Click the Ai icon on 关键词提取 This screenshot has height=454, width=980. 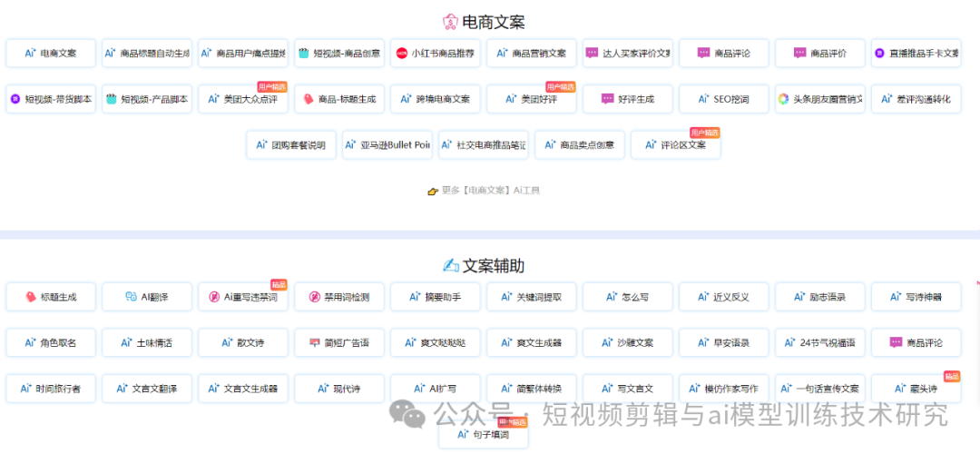(507, 296)
